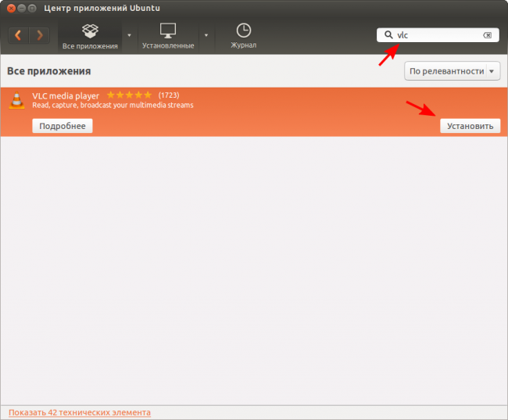The height and width of the screenshot is (420, 508).
Task: Close the Ubuntu Software Center window
Action: 11,8
